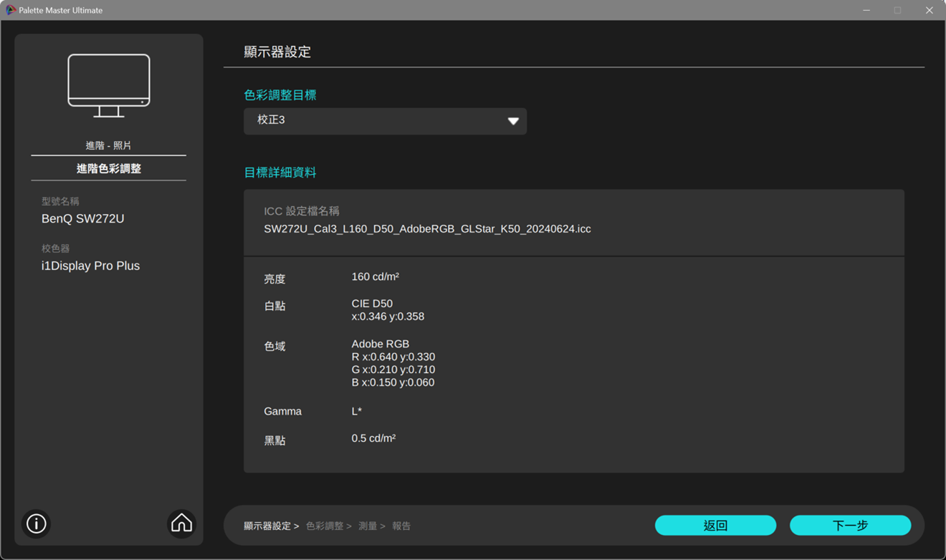The width and height of the screenshot is (946, 560).
Task: Click the ICC profile filename text
Action: (x=428, y=229)
